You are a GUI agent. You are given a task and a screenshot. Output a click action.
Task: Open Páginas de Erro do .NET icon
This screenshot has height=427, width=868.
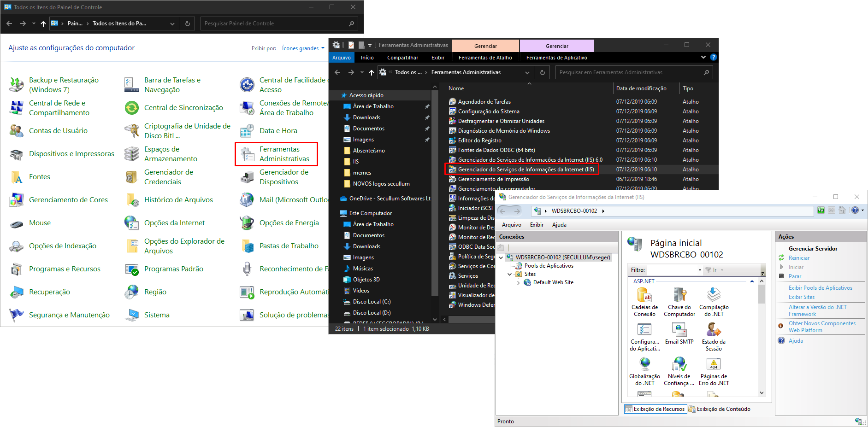[x=714, y=365]
